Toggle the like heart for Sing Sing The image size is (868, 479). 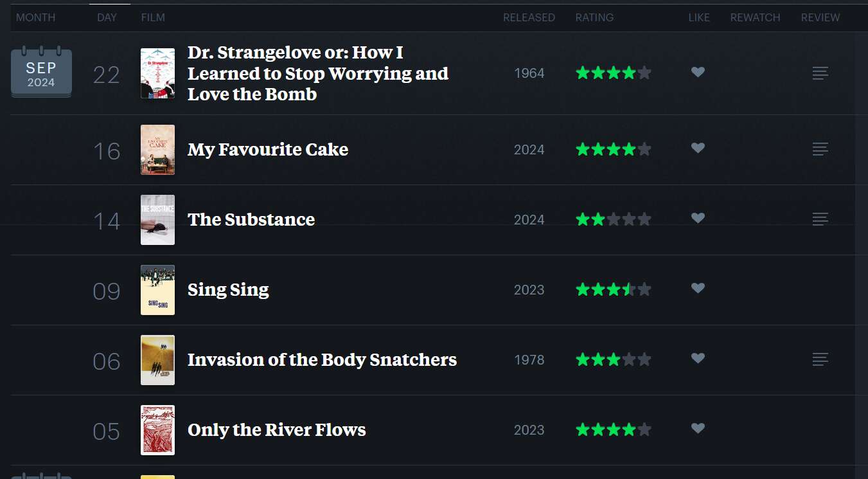click(698, 289)
